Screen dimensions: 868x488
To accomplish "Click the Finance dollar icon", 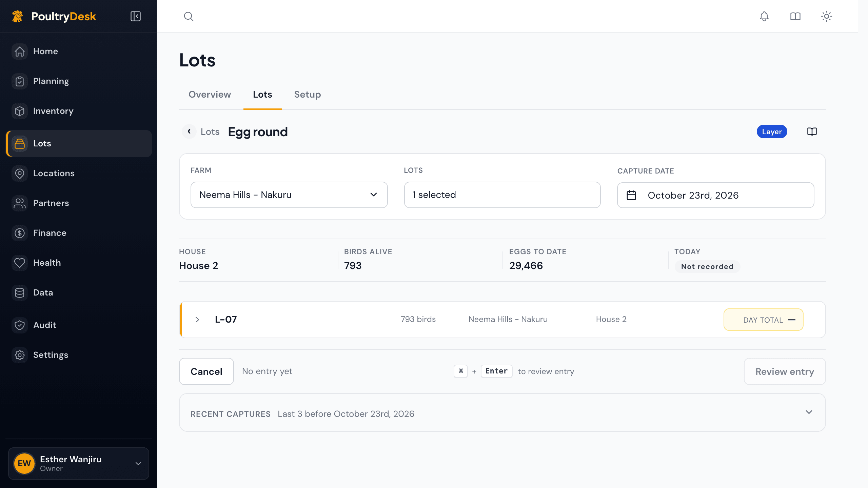I will [x=20, y=233].
